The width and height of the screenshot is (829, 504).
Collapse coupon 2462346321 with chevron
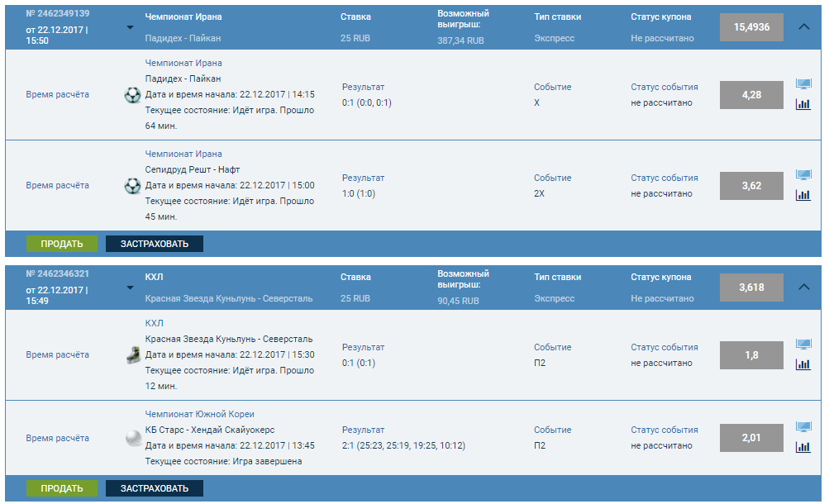point(803,287)
